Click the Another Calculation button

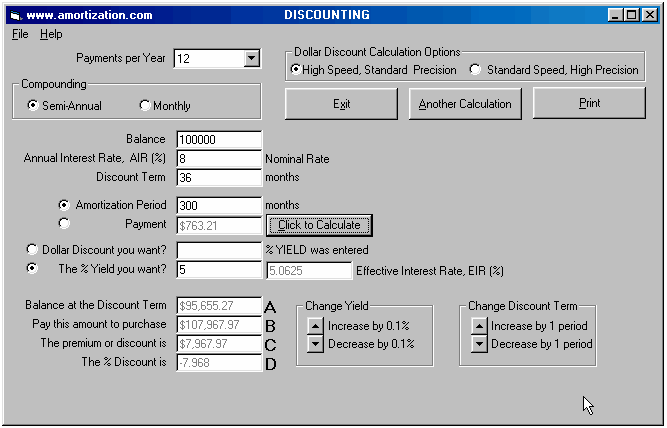point(464,104)
